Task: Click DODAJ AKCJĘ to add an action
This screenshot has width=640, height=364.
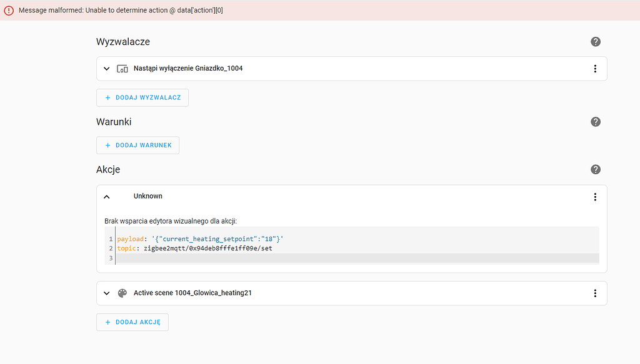Action: pos(132,322)
